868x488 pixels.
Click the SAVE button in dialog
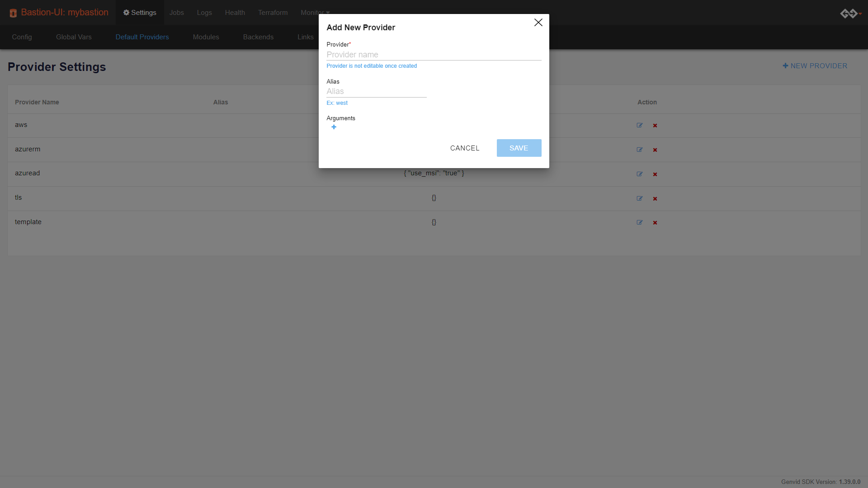(x=519, y=148)
